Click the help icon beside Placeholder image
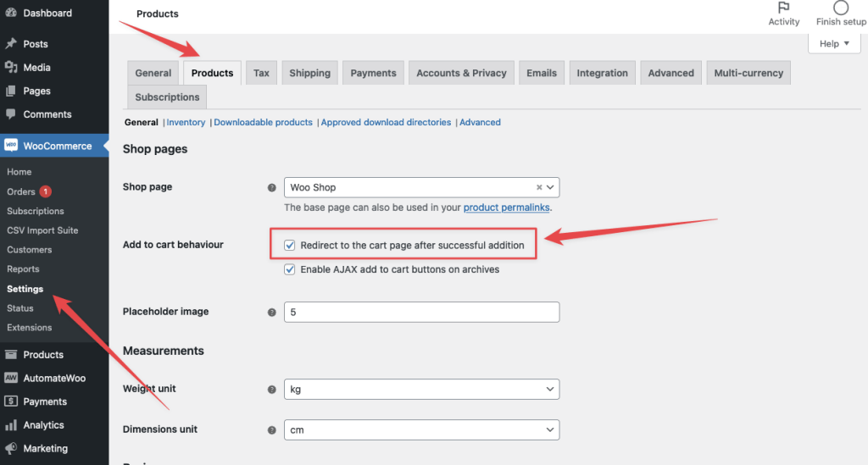The height and width of the screenshot is (465, 868). [272, 313]
